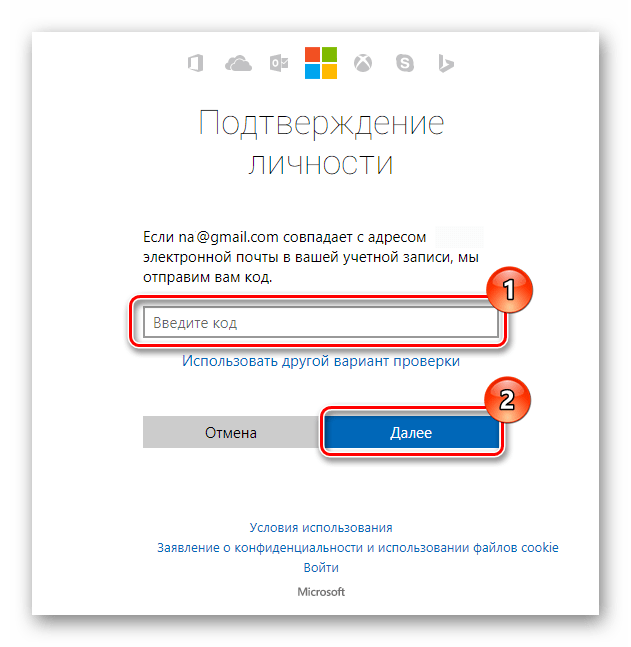
Task: Click the Xbox icon
Action: [x=363, y=64]
